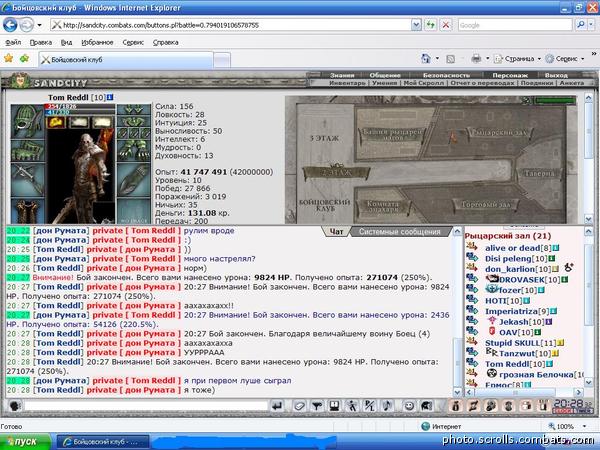The image size is (600, 450).
Task: Click the walking figure icon in chat toolbar
Action: [x=351, y=406]
